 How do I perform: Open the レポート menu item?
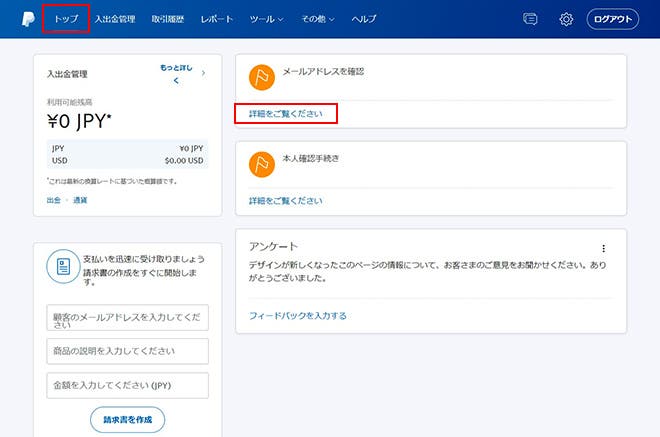point(217,19)
